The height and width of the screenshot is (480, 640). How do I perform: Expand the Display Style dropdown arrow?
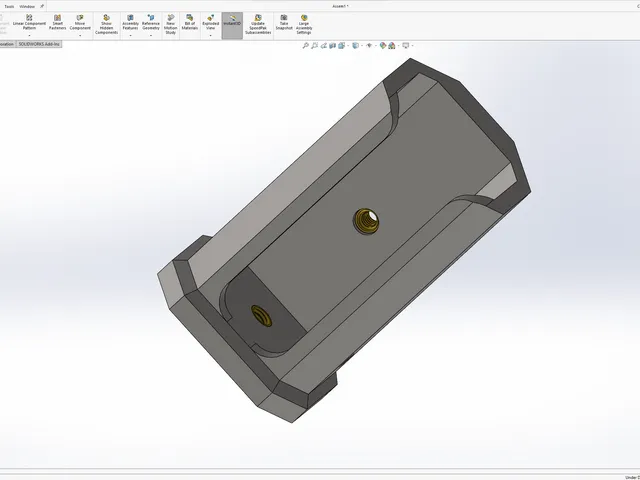pyautogui.click(x=362, y=46)
